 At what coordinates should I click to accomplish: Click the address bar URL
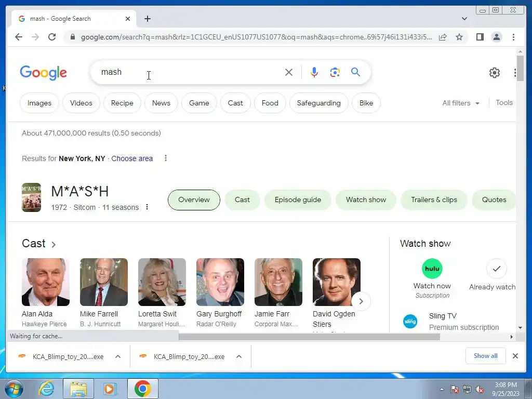coord(256,37)
